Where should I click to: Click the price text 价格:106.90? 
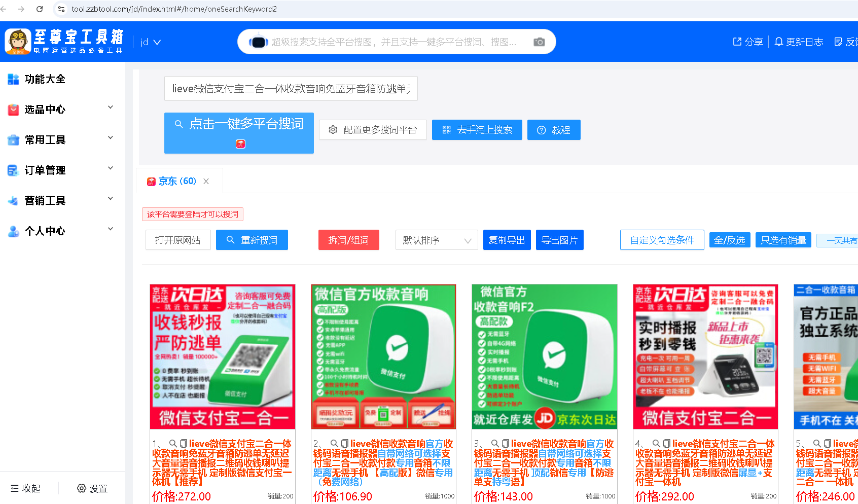[x=343, y=496]
